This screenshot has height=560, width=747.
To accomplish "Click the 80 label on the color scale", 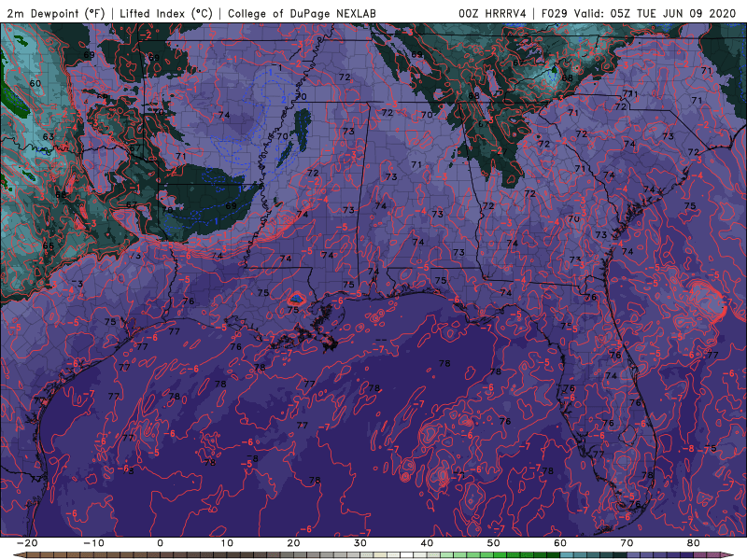I will pyautogui.click(x=694, y=543).
